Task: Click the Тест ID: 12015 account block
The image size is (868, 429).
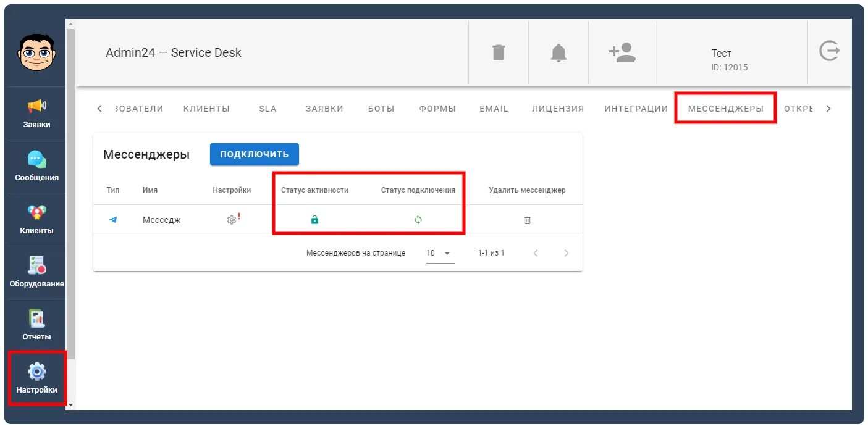Action: click(x=730, y=60)
